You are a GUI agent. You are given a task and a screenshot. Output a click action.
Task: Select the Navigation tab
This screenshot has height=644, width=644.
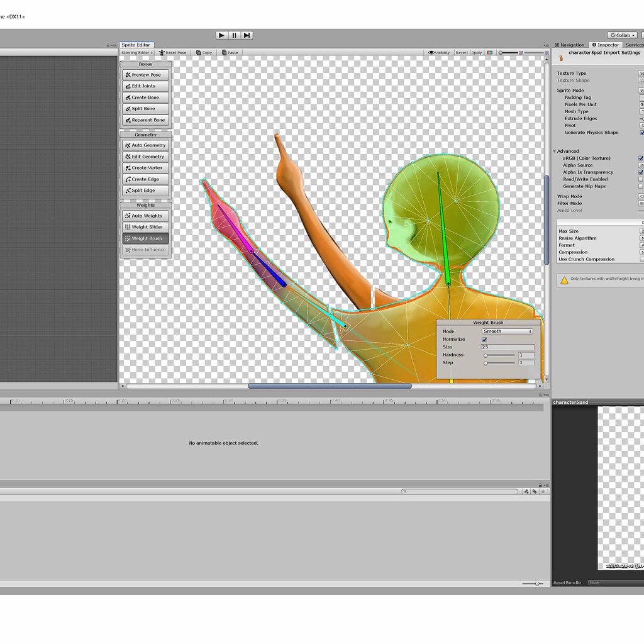[x=570, y=45]
